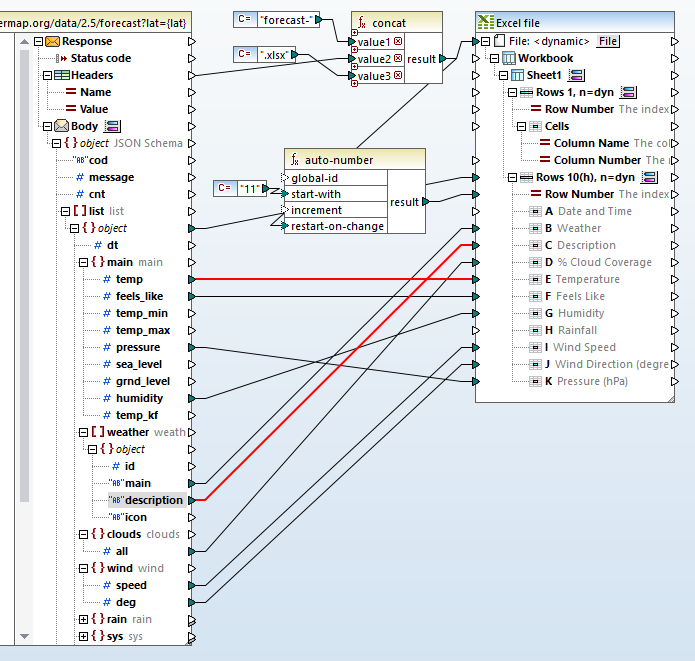The width and height of the screenshot is (695, 661).
Task: Expand the sys node
Action: (83, 636)
